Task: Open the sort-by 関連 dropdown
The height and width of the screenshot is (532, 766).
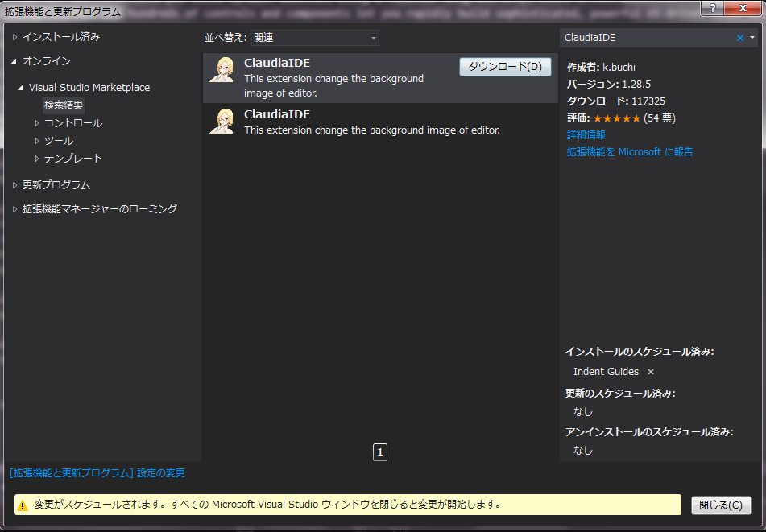Action: tap(314, 38)
